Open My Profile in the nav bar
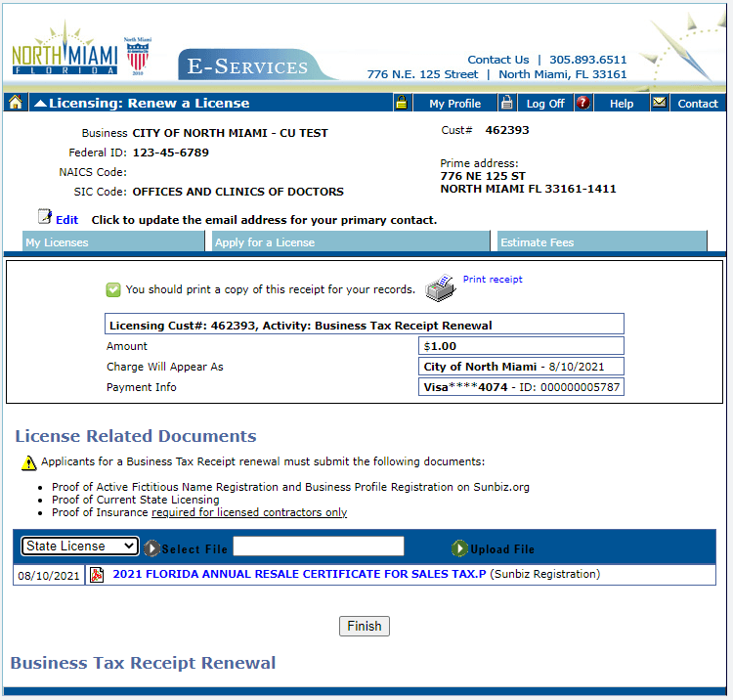 point(454,104)
